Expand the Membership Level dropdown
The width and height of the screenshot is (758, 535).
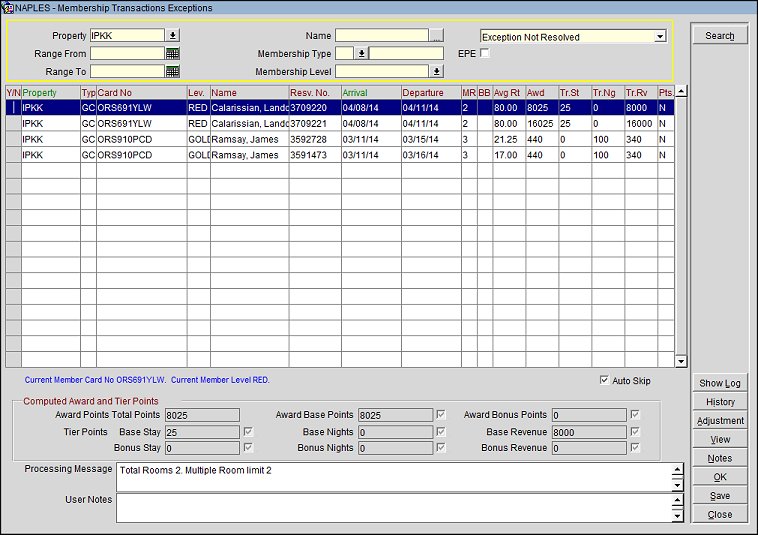pos(436,72)
